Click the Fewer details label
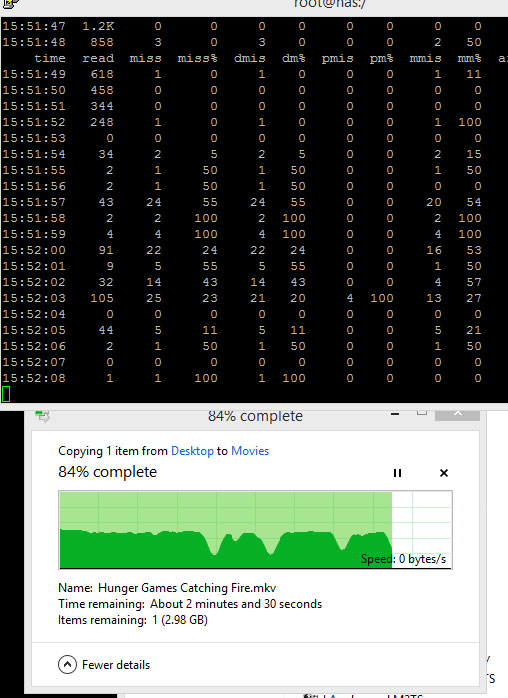Image resolution: width=508 pixels, height=698 pixels. point(116,665)
